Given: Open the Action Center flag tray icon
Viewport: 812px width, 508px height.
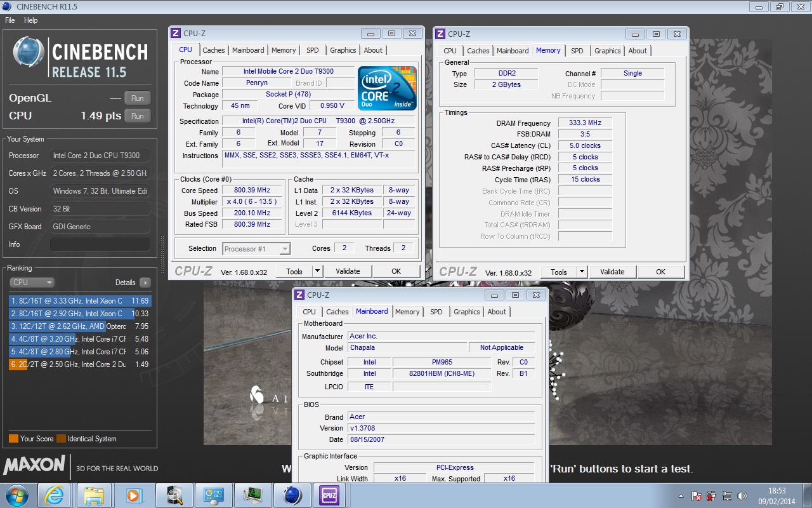Looking at the screenshot, I should [x=697, y=496].
